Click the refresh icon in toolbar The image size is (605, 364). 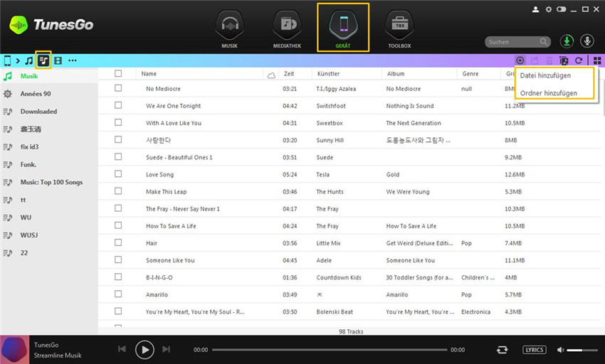click(x=579, y=60)
